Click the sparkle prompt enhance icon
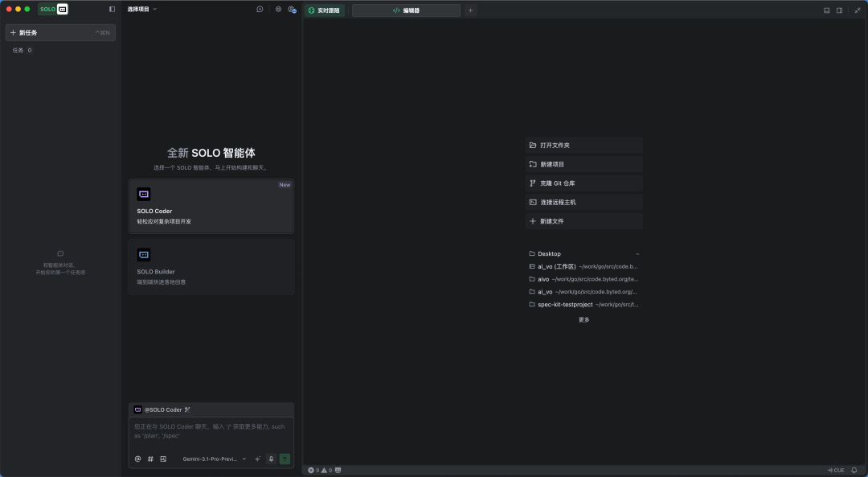This screenshot has height=477, width=868. (257, 458)
